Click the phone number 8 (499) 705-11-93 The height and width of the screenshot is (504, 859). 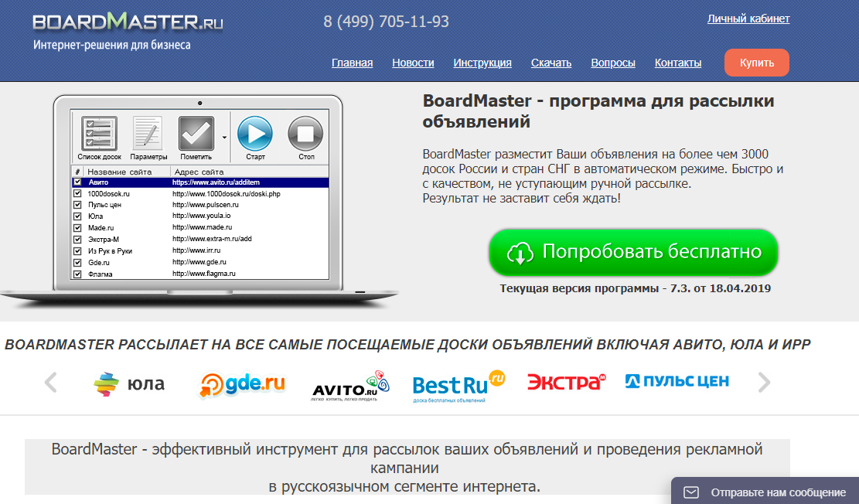coord(387,22)
